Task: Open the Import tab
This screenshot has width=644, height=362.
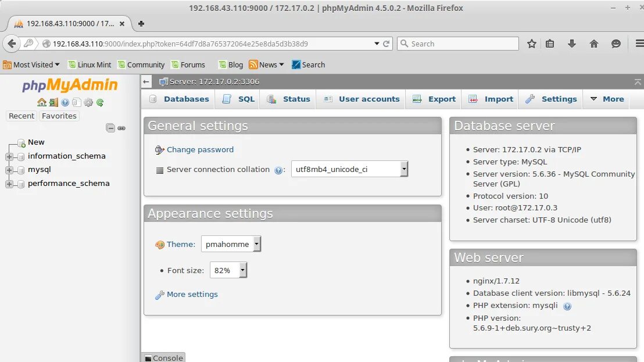Action: [x=491, y=99]
